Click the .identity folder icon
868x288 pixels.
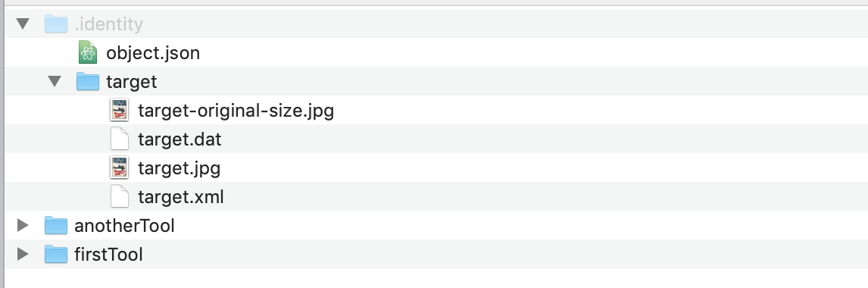tap(55, 23)
